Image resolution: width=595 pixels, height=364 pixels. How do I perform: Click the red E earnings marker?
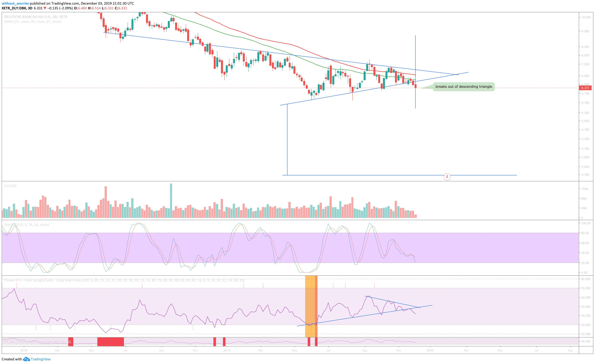(447, 177)
